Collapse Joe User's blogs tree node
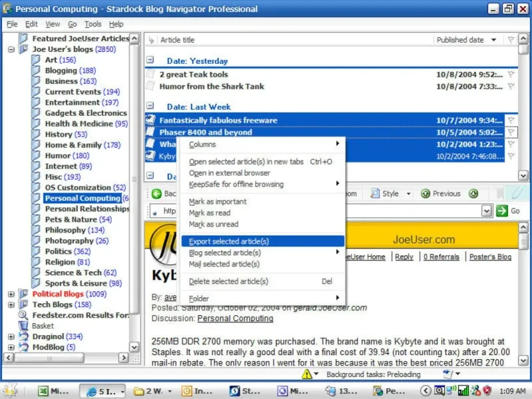532x399 pixels. coord(11,49)
